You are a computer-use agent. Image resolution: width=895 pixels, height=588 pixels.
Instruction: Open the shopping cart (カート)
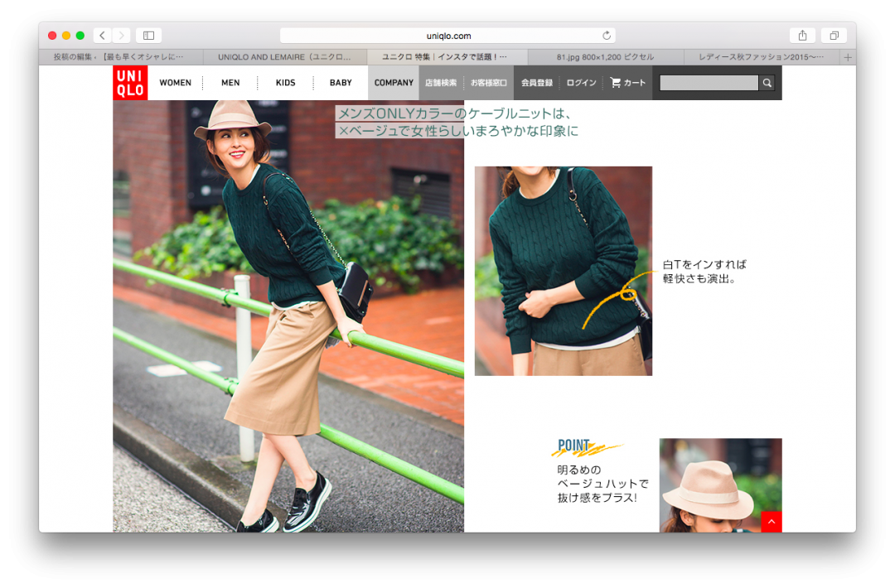pyautogui.click(x=627, y=83)
